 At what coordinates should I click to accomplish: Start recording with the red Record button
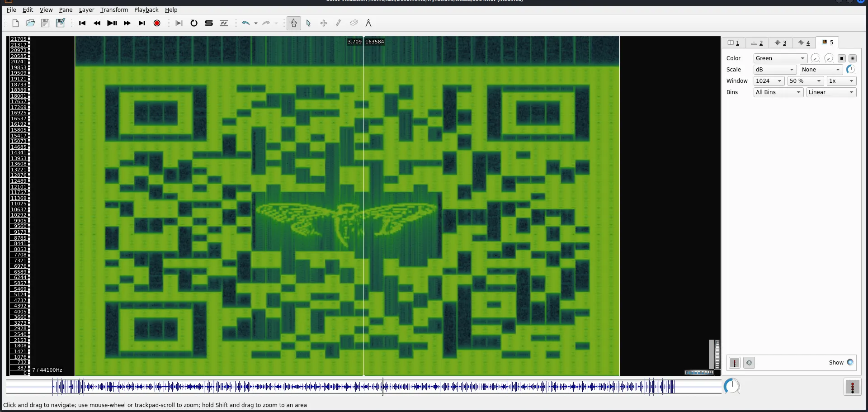[x=157, y=23]
